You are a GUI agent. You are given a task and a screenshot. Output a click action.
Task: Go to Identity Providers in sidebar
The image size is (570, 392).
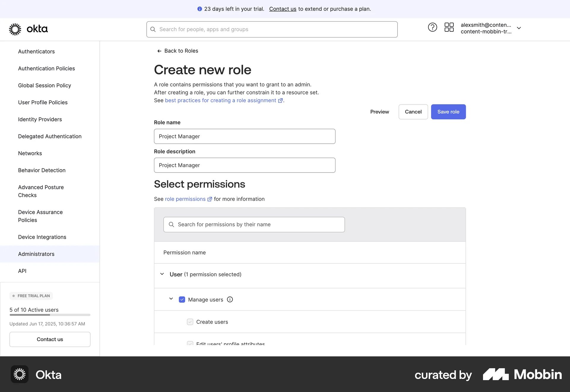point(40,119)
